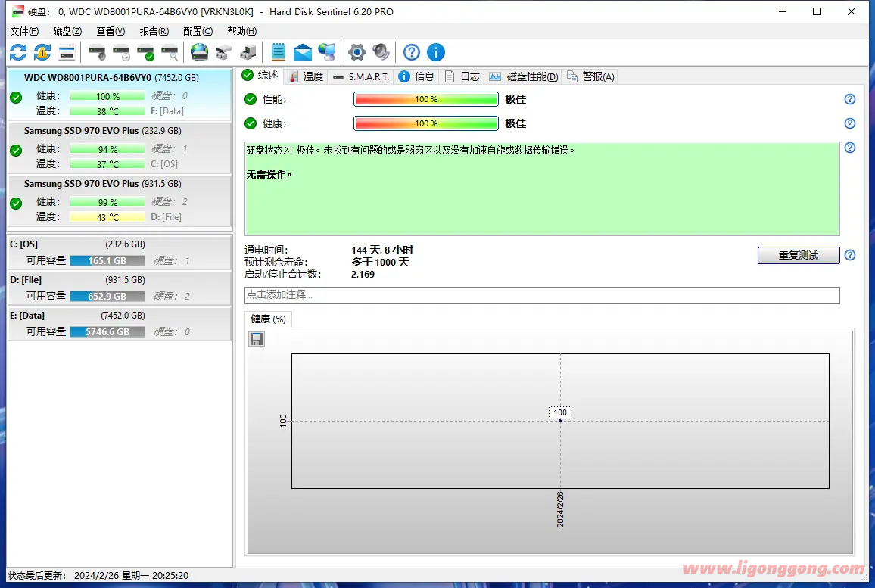Viewport: 875px width, 588px height.
Task: Open the 磁盘(Z) menu
Action: point(67,31)
